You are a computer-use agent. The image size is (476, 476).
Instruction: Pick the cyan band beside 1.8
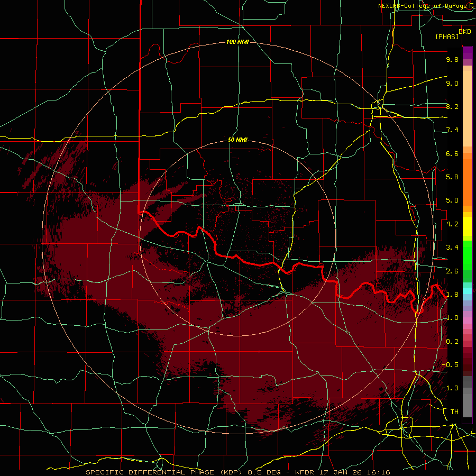coord(467,291)
